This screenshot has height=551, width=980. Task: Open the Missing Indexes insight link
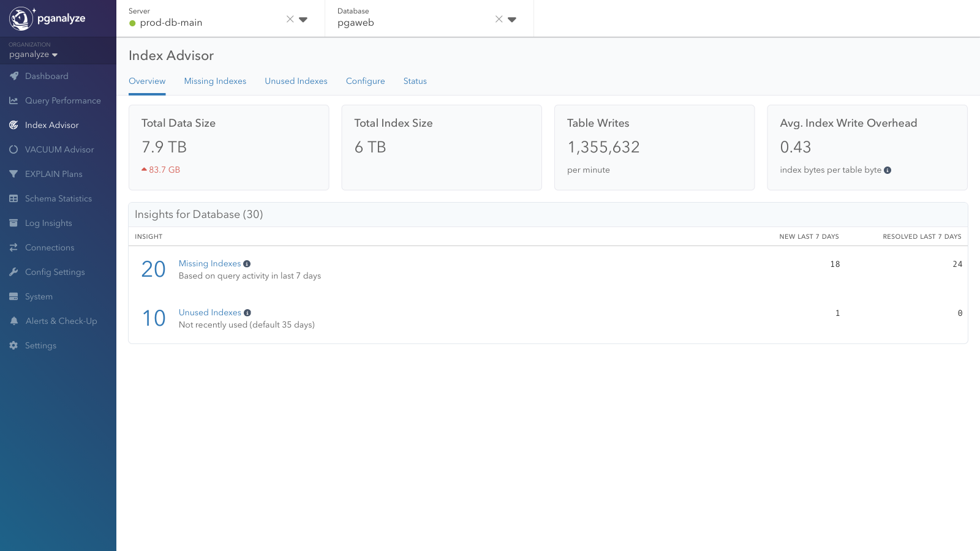point(209,263)
